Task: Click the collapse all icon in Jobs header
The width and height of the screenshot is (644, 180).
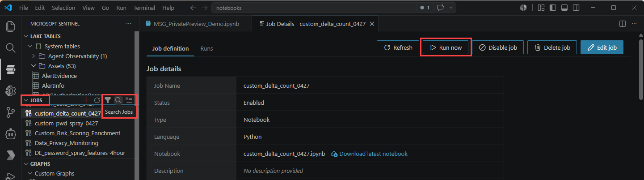Action: point(129,100)
